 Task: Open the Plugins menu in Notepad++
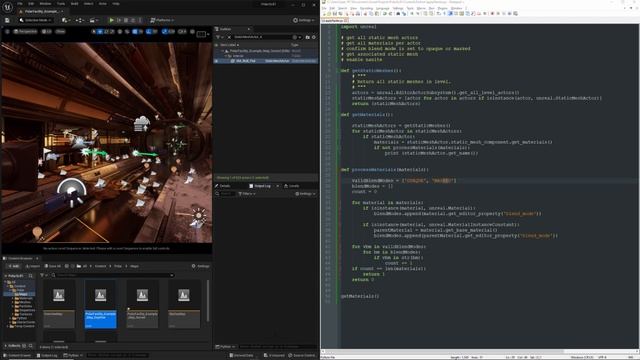pyautogui.click(x=442, y=8)
